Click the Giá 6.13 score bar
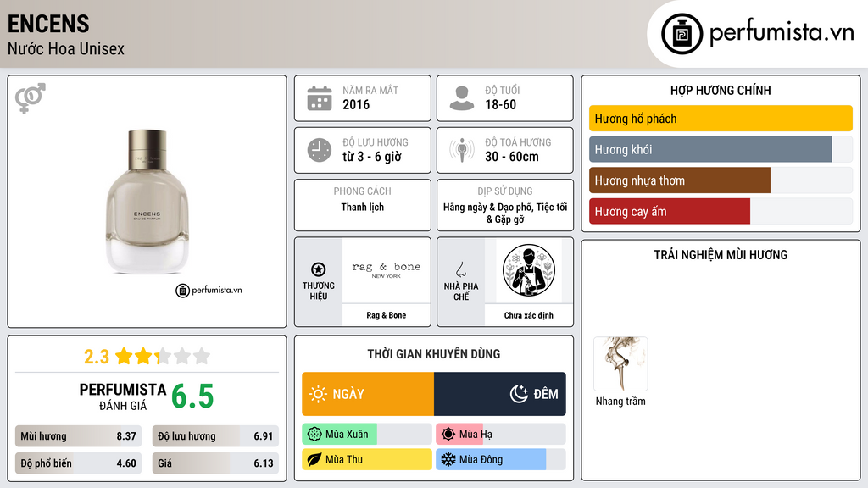The width and height of the screenshot is (868, 488). pyautogui.click(x=215, y=463)
